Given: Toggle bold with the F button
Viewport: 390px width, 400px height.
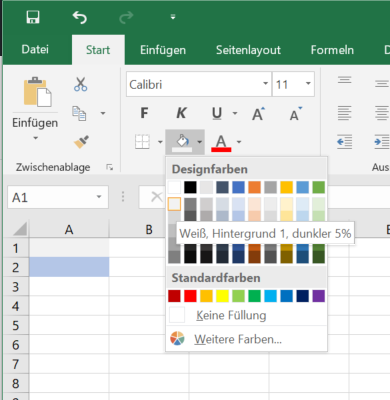Looking at the screenshot, I should [144, 113].
